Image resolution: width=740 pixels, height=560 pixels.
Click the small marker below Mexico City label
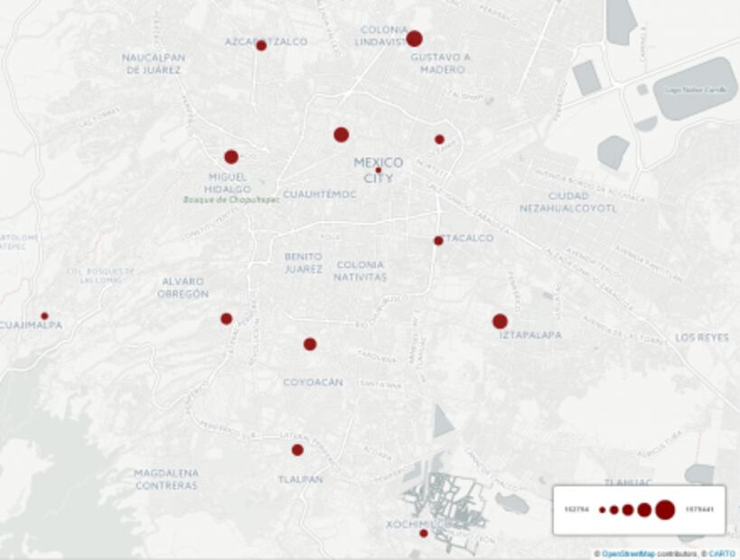tap(379, 170)
